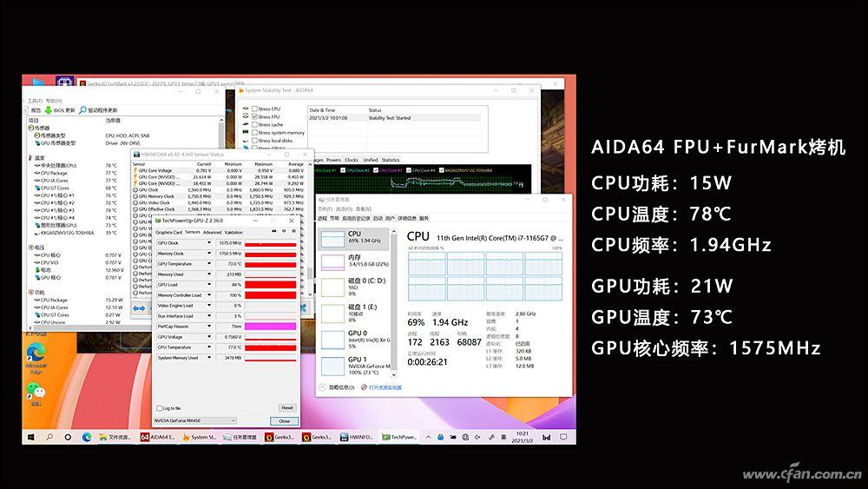This screenshot has height=489, width=868.
Task: Collapse Task Manager to brief info view
Action: pyautogui.click(x=337, y=387)
